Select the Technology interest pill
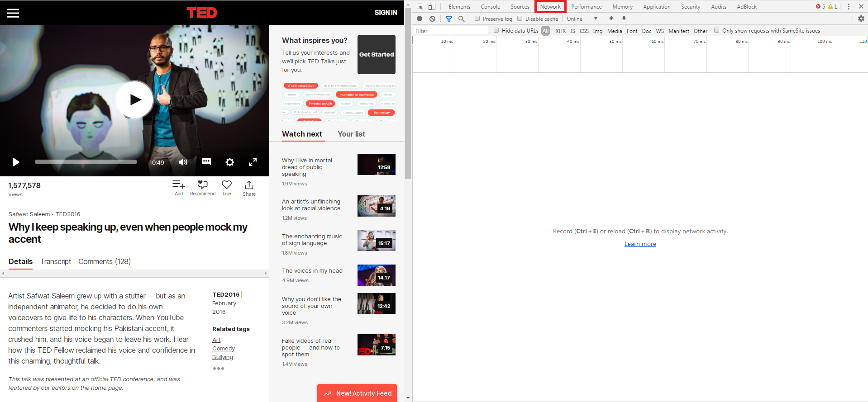868x402 pixels. (382, 113)
